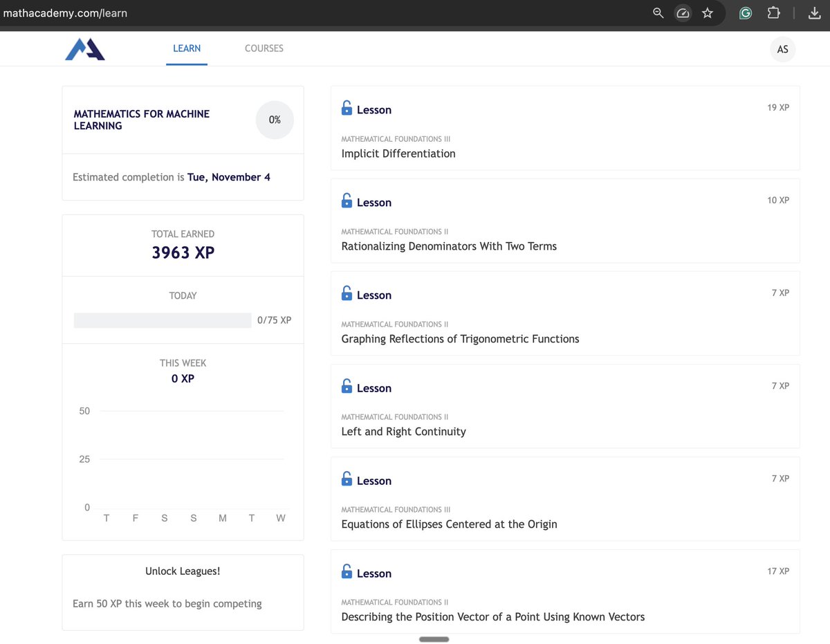Click the Math Academy logo
830x644 pixels.
[x=85, y=49]
